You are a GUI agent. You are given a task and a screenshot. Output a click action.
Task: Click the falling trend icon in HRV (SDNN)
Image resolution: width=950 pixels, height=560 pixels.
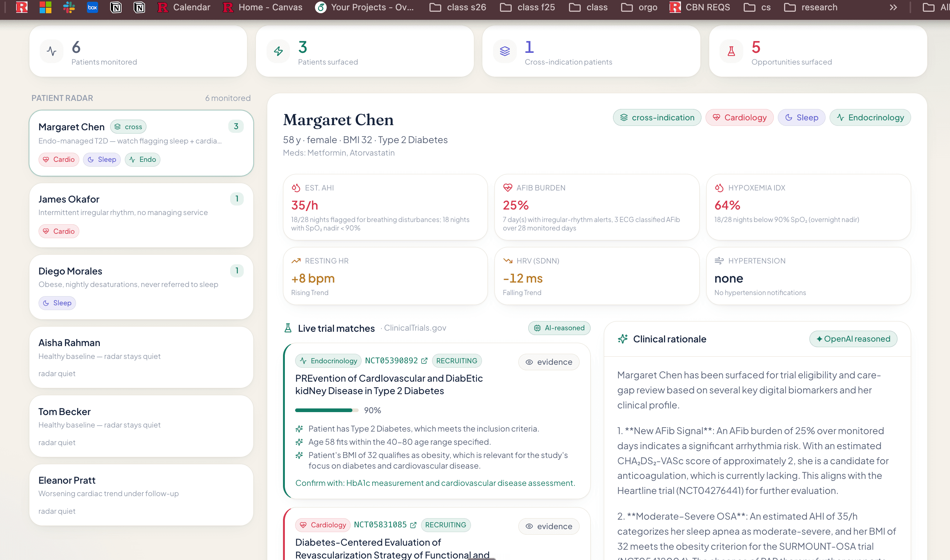(x=508, y=261)
